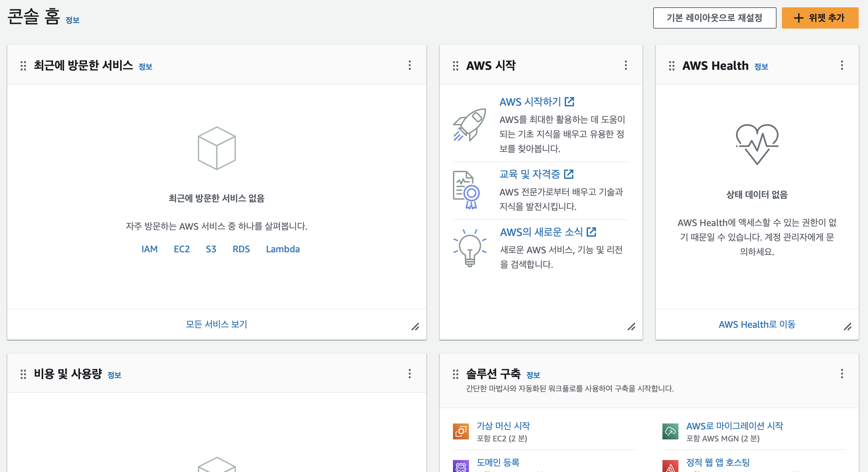Open the 교육 및 자격증 link

click(530, 174)
